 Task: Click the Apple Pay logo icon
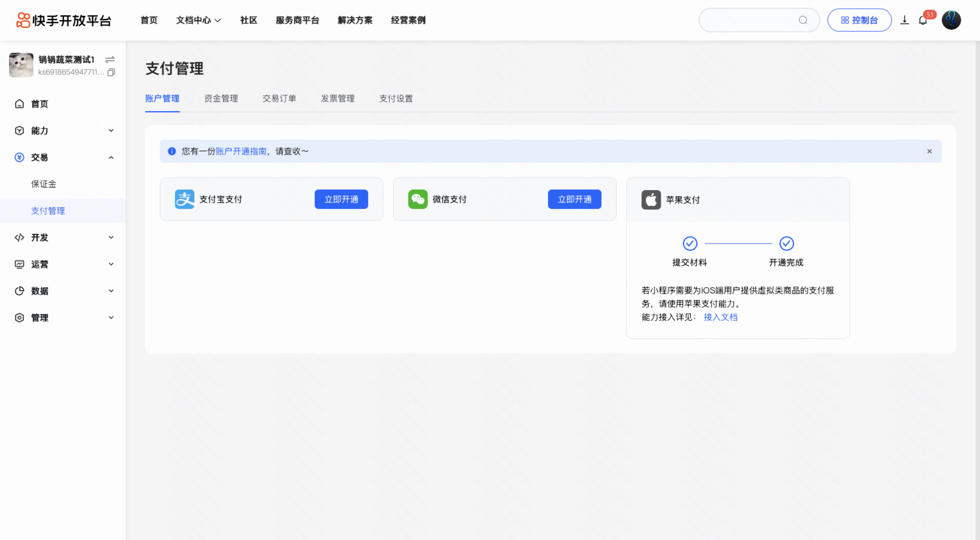point(651,200)
